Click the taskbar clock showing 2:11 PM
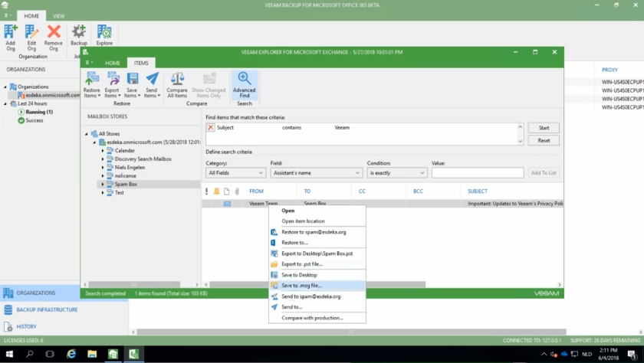Image resolution: width=644 pixels, height=363 pixels. pos(609,354)
